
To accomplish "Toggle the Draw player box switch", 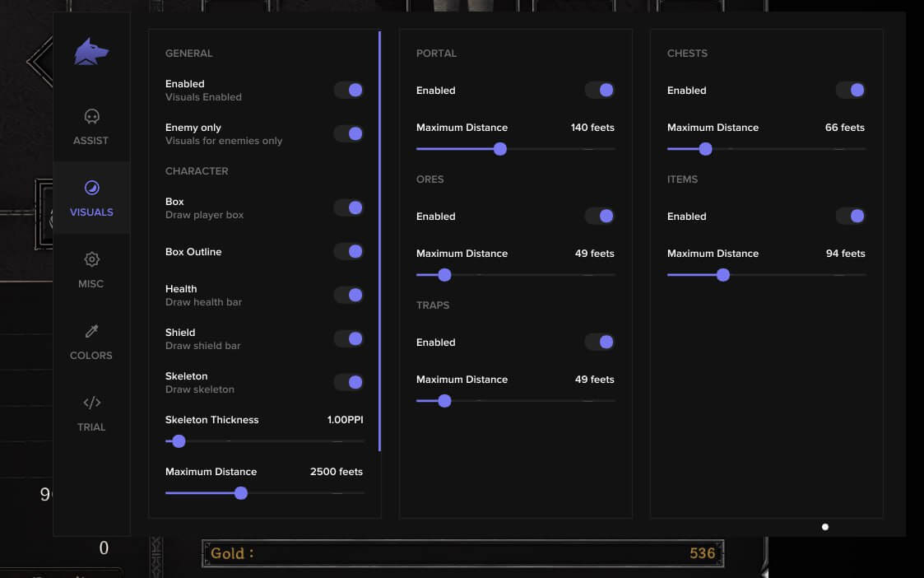I will [349, 207].
